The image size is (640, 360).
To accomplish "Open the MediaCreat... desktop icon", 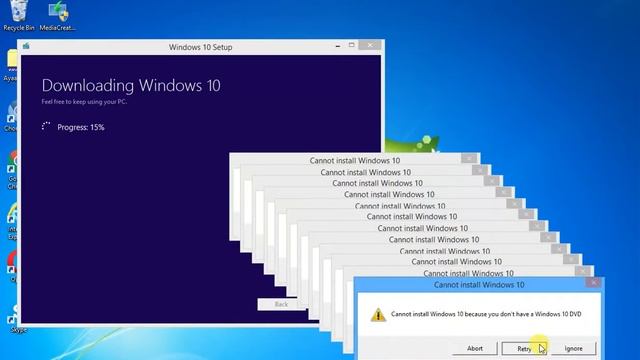I will (58, 16).
